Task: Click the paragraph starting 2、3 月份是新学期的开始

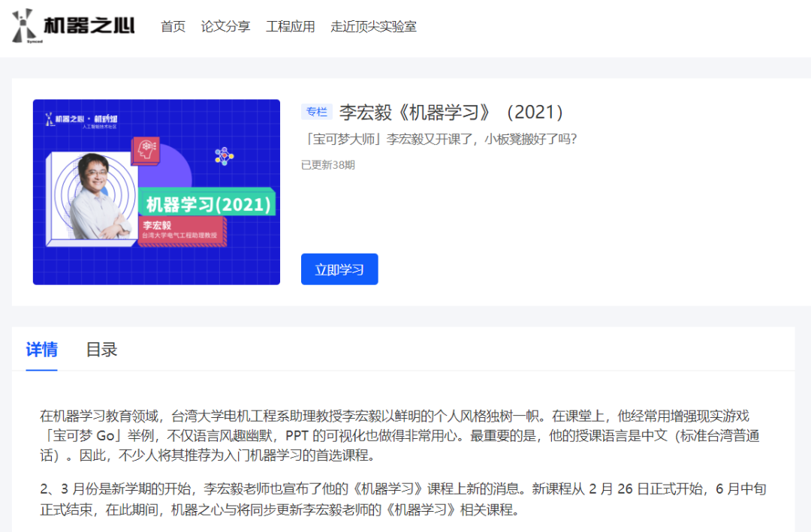Action: click(x=403, y=500)
